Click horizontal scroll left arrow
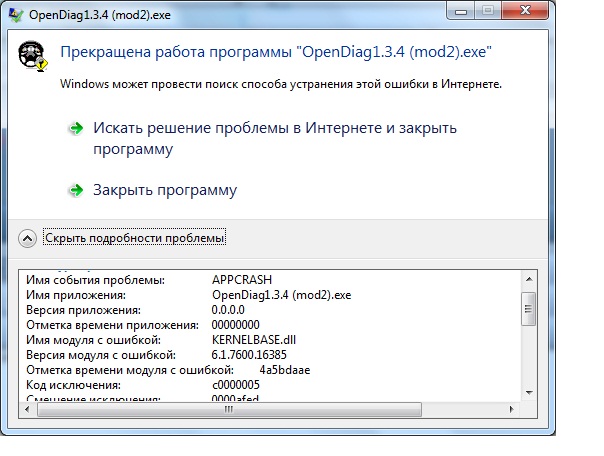604x456 pixels. click(x=27, y=409)
